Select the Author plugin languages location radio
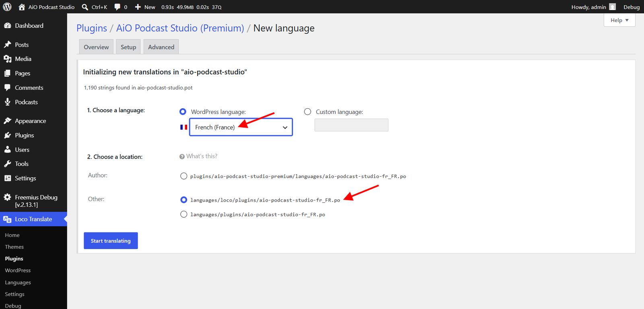Viewport: 644px width, 309px height. [184, 176]
